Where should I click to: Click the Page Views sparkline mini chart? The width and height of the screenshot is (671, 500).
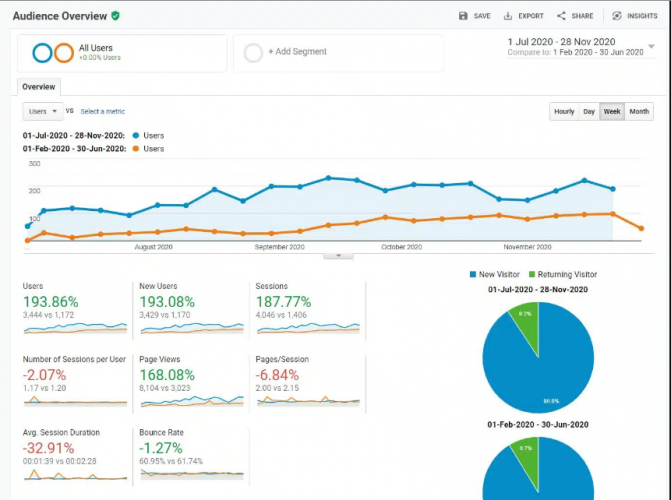(192, 401)
